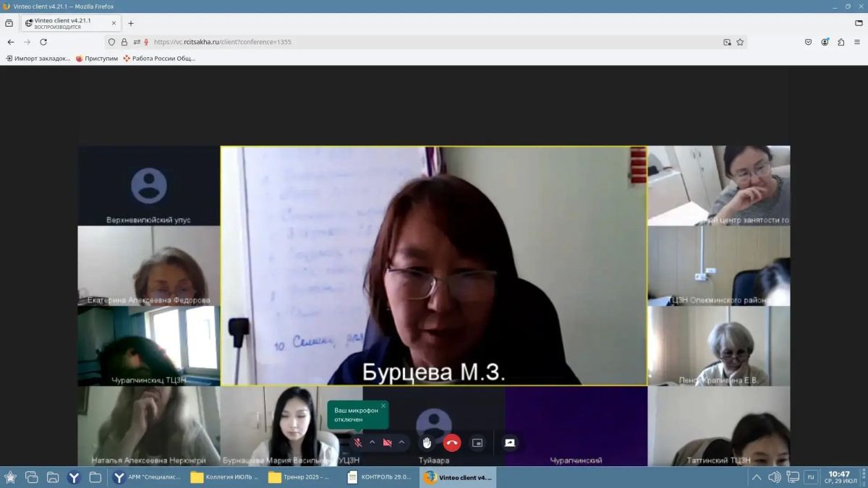Open the 'Приступим' bookmark
The width and height of the screenshot is (868, 488).
click(x=97, y=59)
